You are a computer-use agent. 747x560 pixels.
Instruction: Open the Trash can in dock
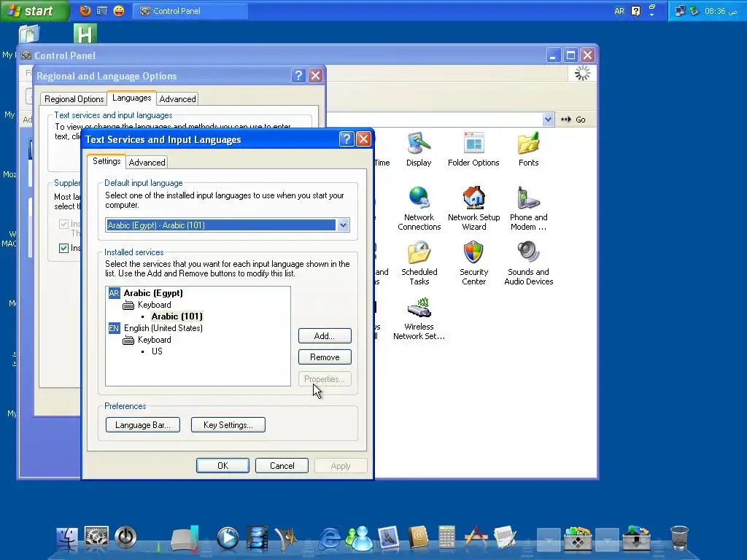[679, 537]
